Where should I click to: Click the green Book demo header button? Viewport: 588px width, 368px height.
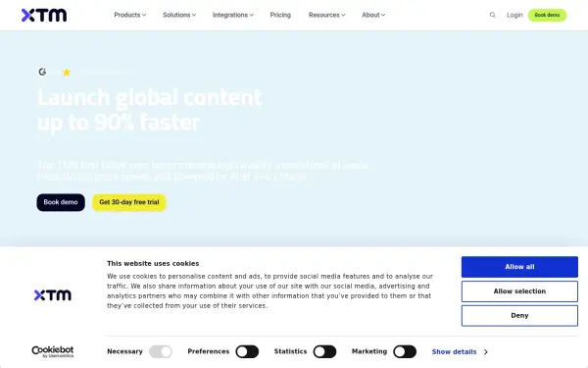click(x=547, y=15)
